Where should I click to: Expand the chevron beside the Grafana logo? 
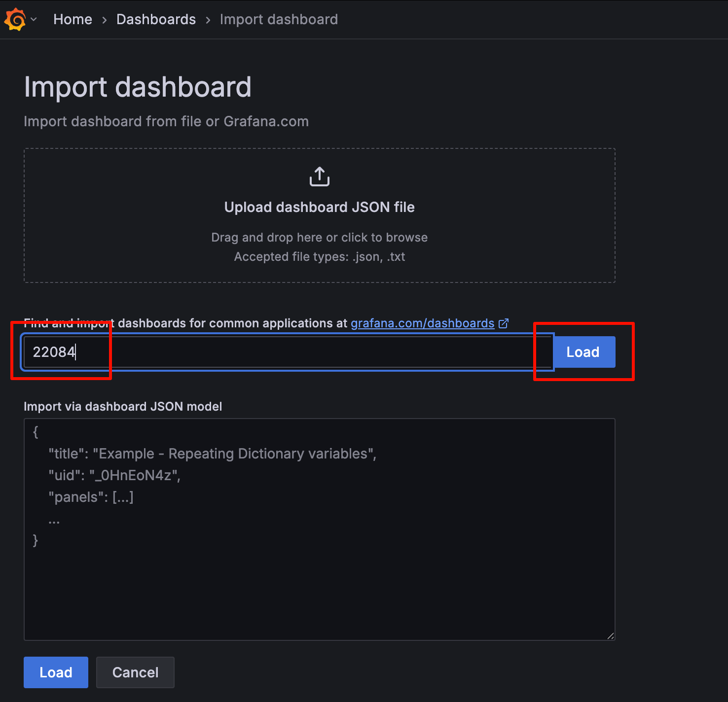(x=34, y=20)
